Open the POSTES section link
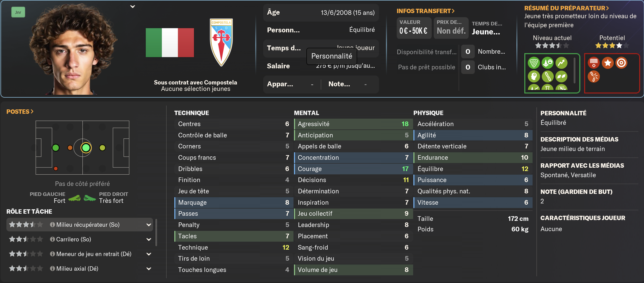644x283 pixels. coord(20,112)
